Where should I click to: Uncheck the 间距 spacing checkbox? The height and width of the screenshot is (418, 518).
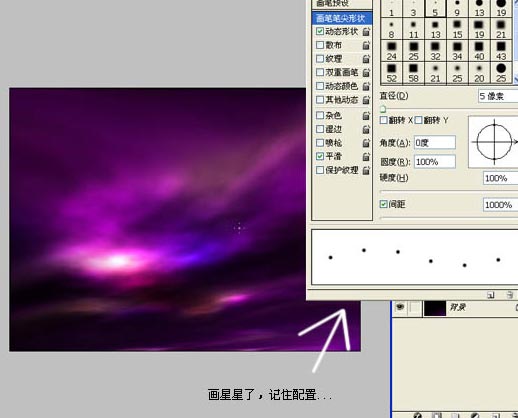point(383,204)
